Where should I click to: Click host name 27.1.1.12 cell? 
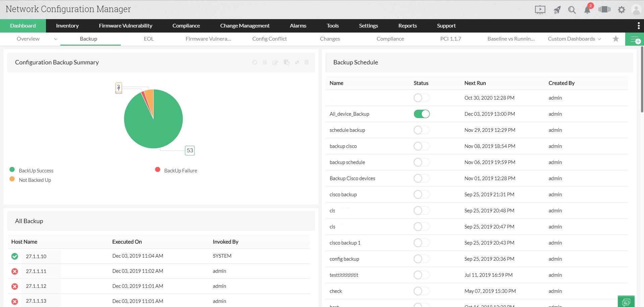pos(36,286)
